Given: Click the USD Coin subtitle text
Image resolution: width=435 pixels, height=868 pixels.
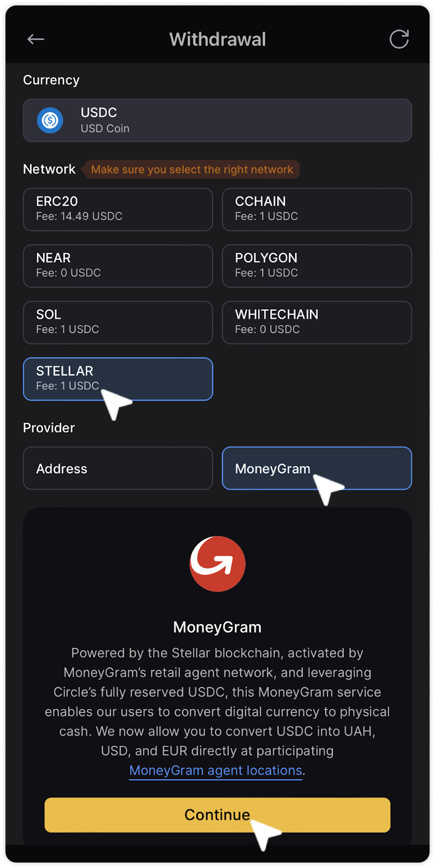Looking at the screenshot, I should pyautogui.click(x=105, y=129).
